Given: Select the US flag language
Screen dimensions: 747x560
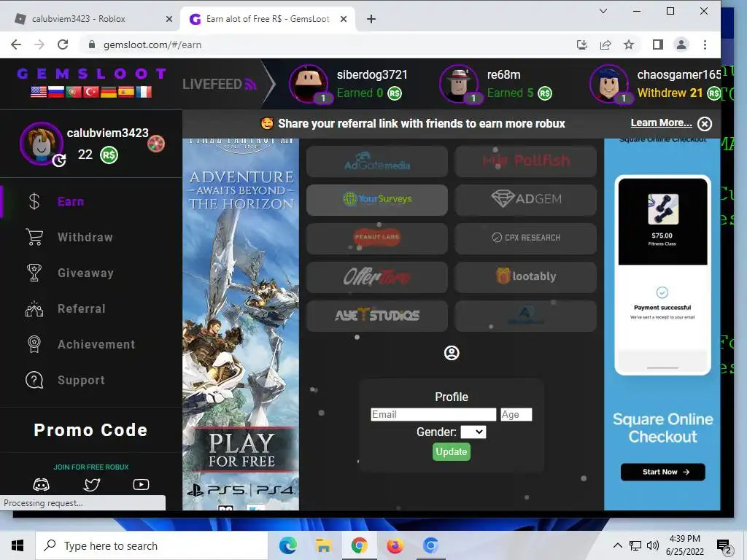Looking at the screenshot, I should 39,91.
